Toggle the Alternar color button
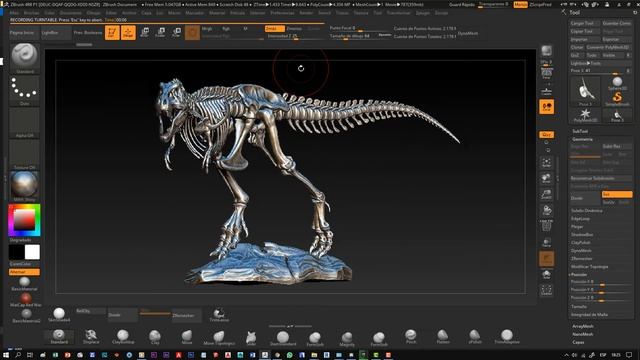This screenshot has height=360, width=640. (24, 272)
